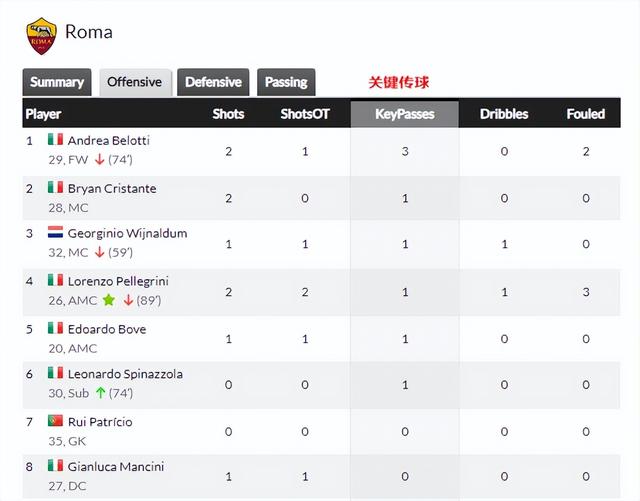Viewport: 640px width, 501px height.
Task: Sort players by Dribbles column
Action: (504, 114)
